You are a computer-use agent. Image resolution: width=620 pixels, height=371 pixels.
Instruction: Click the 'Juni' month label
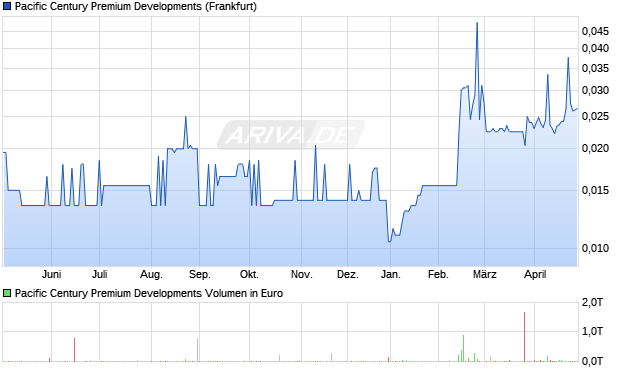(51, 274)
